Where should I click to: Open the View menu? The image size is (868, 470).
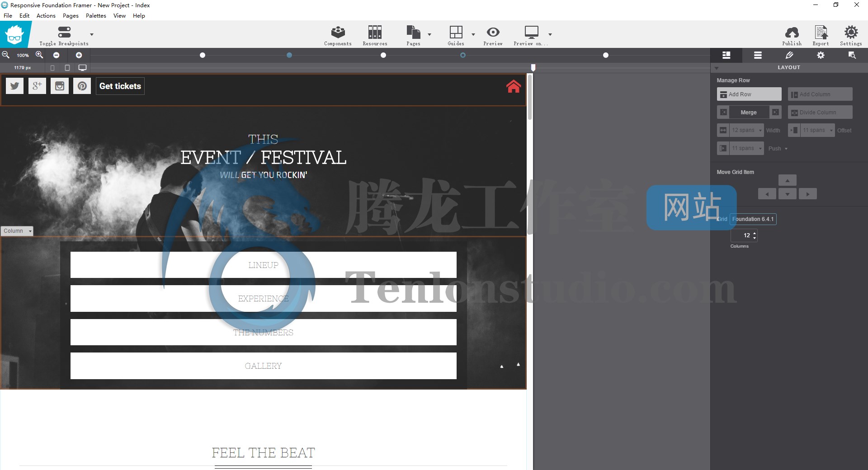(x=119, y=15)
